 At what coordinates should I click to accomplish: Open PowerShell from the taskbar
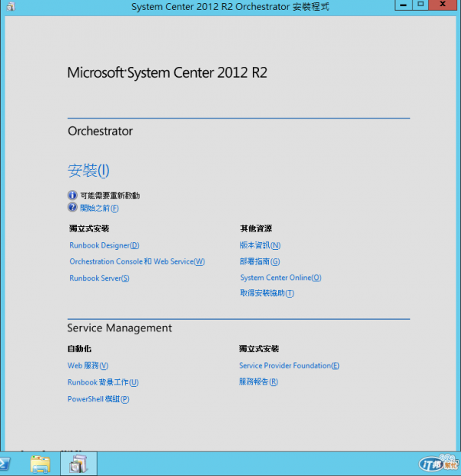[5, 464]
